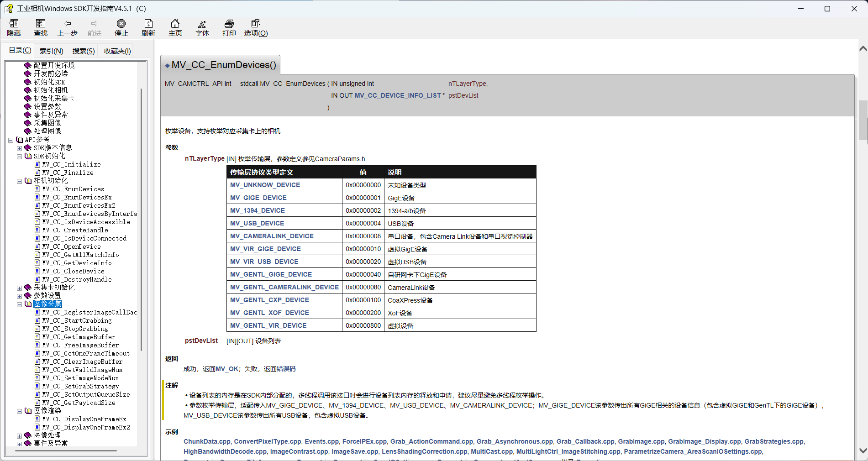Select MV_CC_SetGrabStrategy in the tree
Viewport: 868px width, 461px height.
click(x=80, y=386)
